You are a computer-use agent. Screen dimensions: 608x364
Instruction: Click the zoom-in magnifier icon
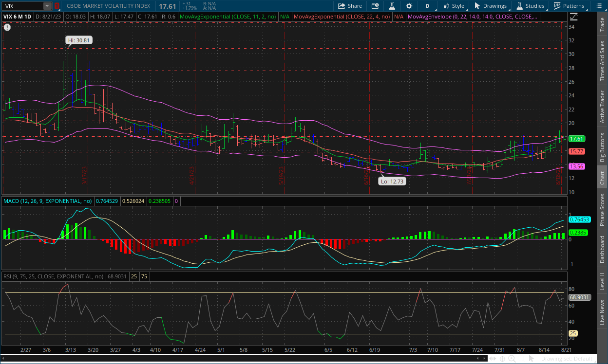(512, 359)
